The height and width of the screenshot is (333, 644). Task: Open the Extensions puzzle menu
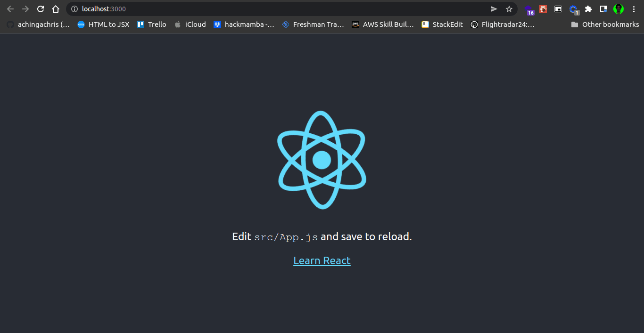click(x=588, y=9)
